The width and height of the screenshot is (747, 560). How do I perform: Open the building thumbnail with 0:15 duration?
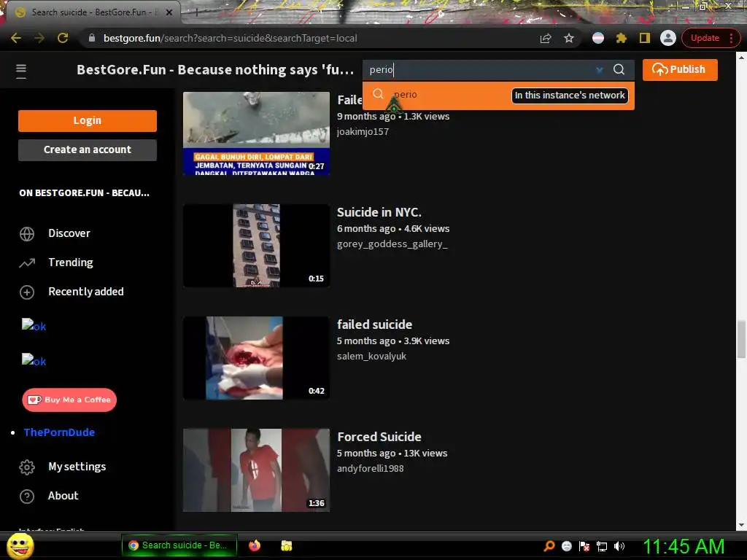pyautogui.click(x=256, y=246)
